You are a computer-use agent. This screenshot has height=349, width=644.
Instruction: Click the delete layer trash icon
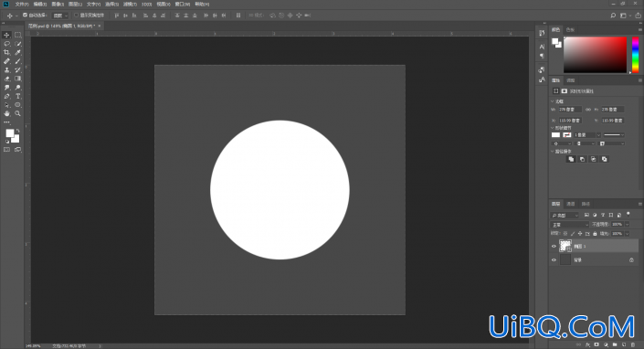[x=633, y=344]
